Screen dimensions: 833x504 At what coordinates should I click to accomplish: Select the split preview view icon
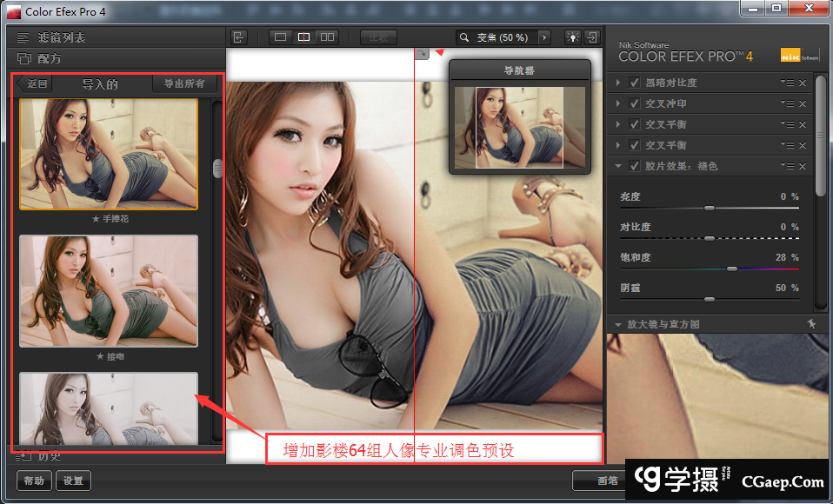point(304,37)
